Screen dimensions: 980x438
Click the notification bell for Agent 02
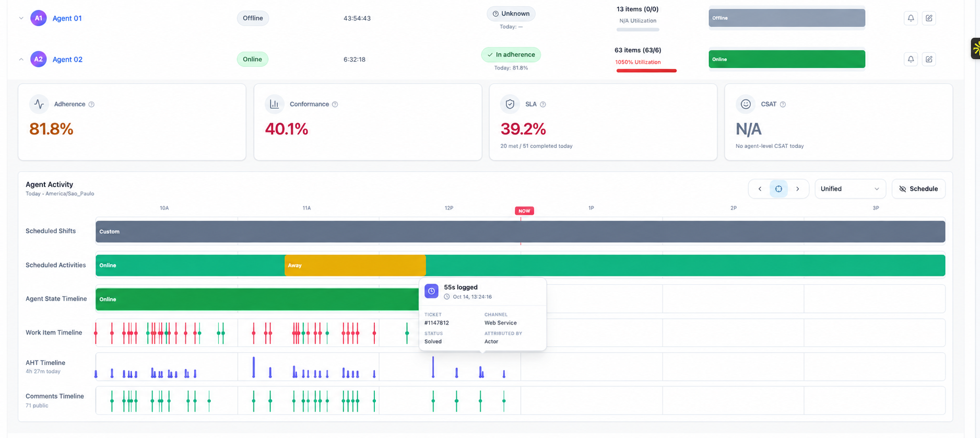[911, 59]
